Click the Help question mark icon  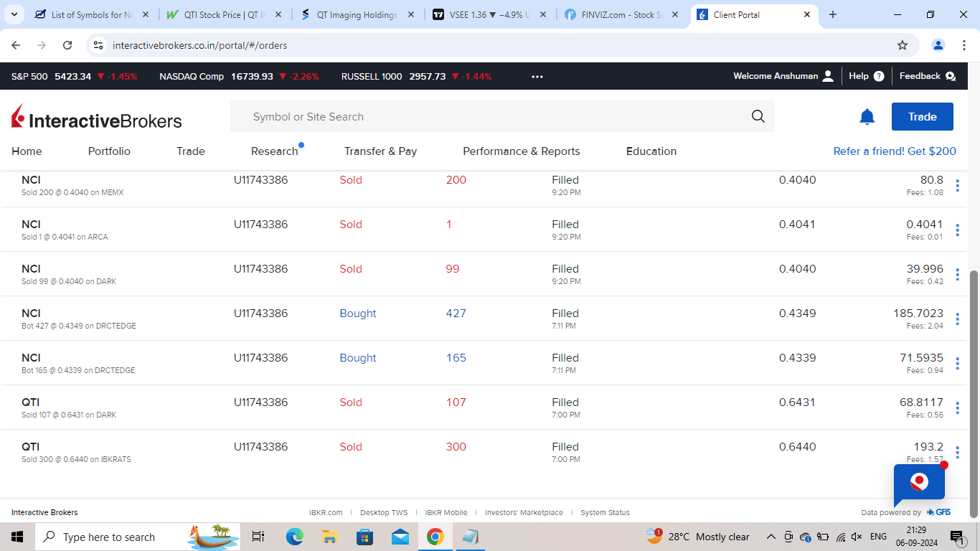tap(879, 76)
